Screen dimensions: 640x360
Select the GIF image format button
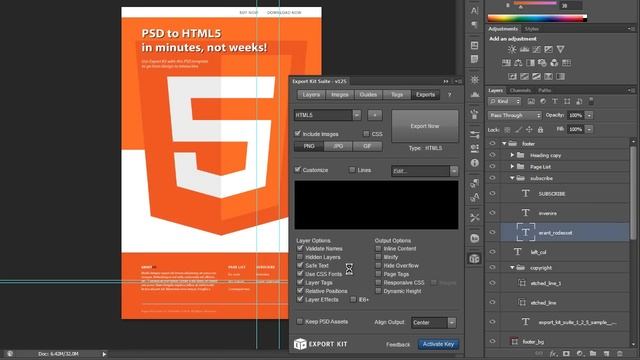click(x=367, y=146)
